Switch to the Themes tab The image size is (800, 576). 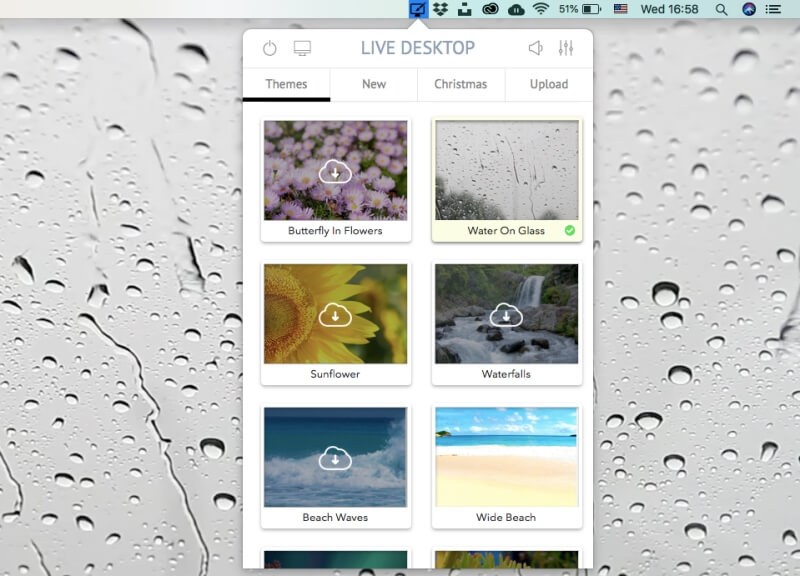286,84
